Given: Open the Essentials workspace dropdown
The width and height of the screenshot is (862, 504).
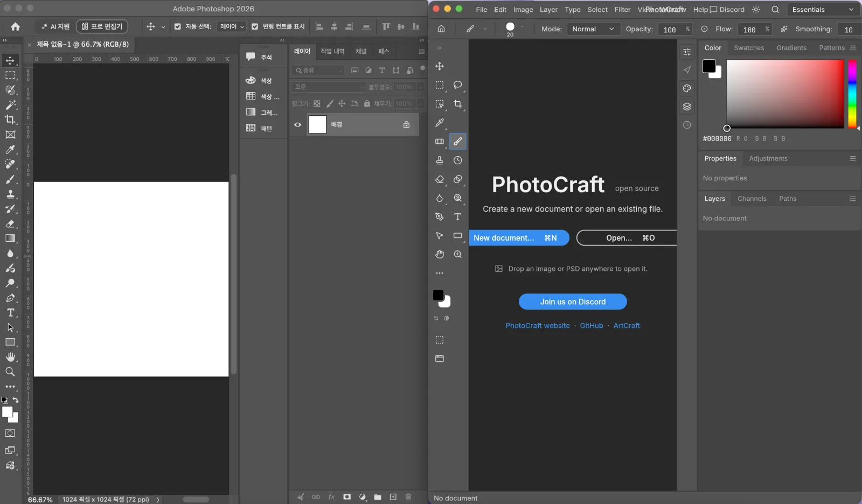Looking at the screenshot, I should 823,10.
